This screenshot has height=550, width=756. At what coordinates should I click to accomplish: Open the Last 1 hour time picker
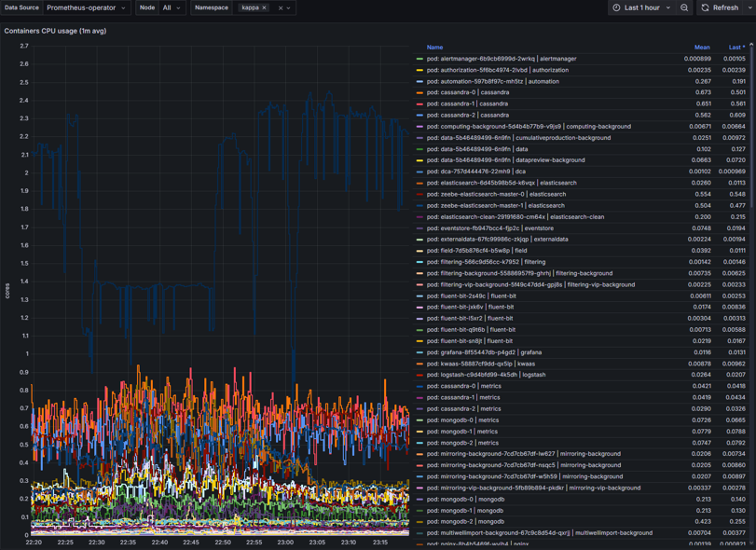641,7
